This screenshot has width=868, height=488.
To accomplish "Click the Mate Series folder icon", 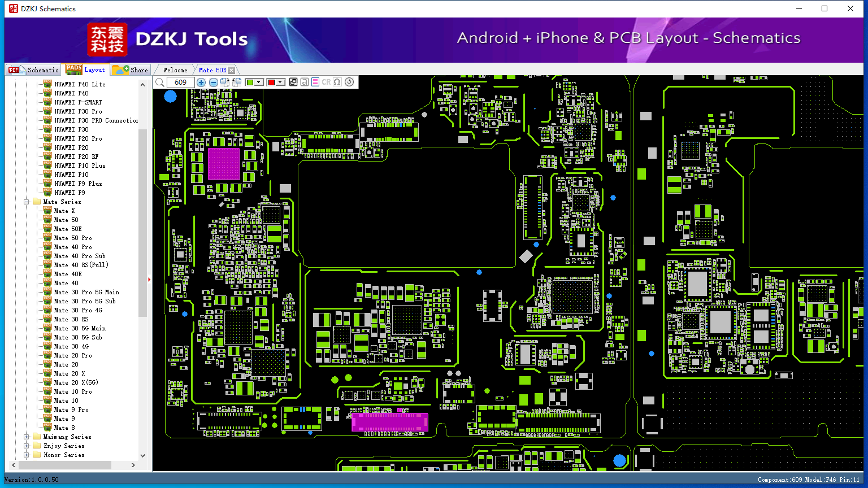I will pyautogui.click(x=37, y=202).
